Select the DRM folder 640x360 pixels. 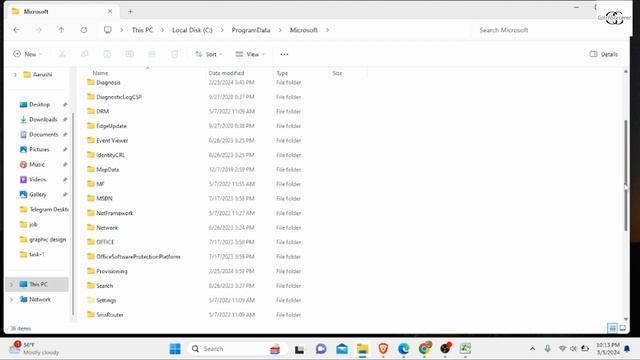(102, 111)
